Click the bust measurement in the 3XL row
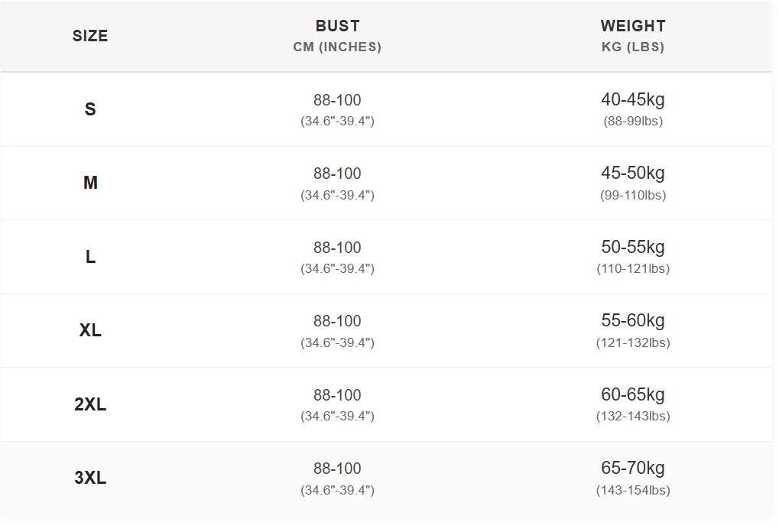779x532 pixels. [337, 469]
